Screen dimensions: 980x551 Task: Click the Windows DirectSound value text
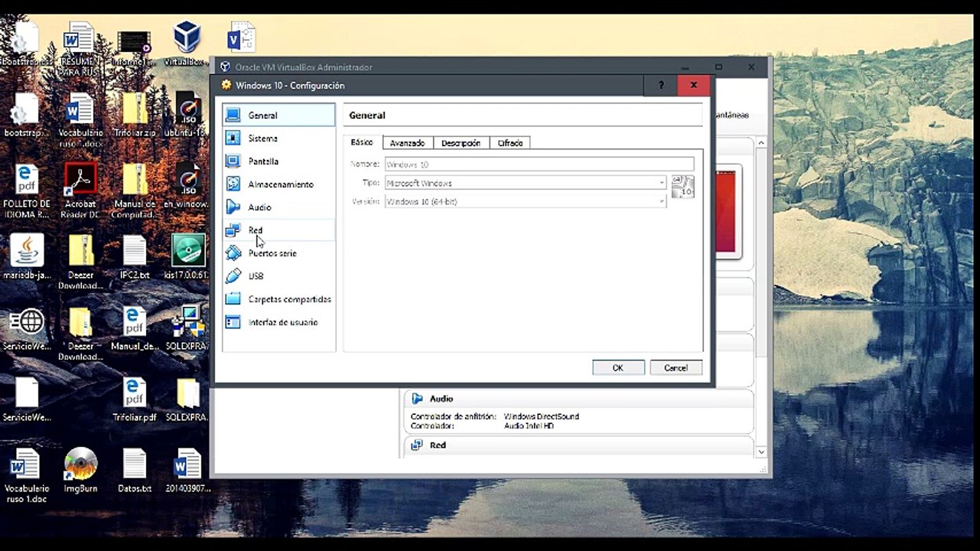tap(542, 416)
